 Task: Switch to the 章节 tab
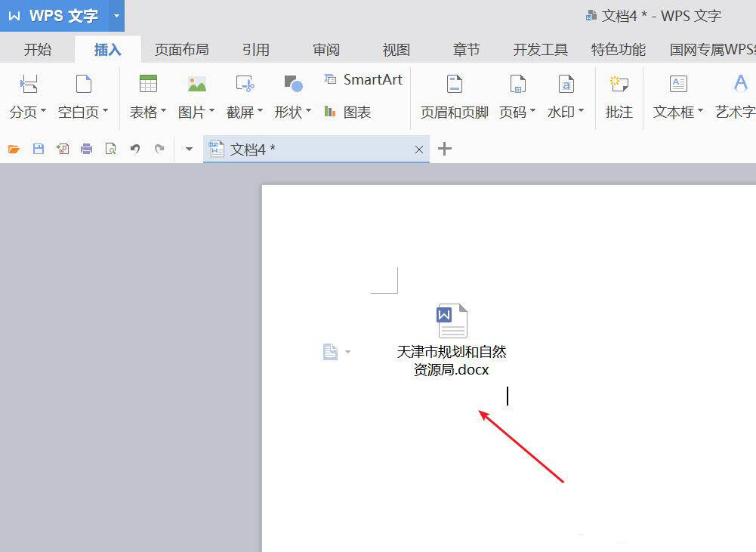(x=466, y=49)
